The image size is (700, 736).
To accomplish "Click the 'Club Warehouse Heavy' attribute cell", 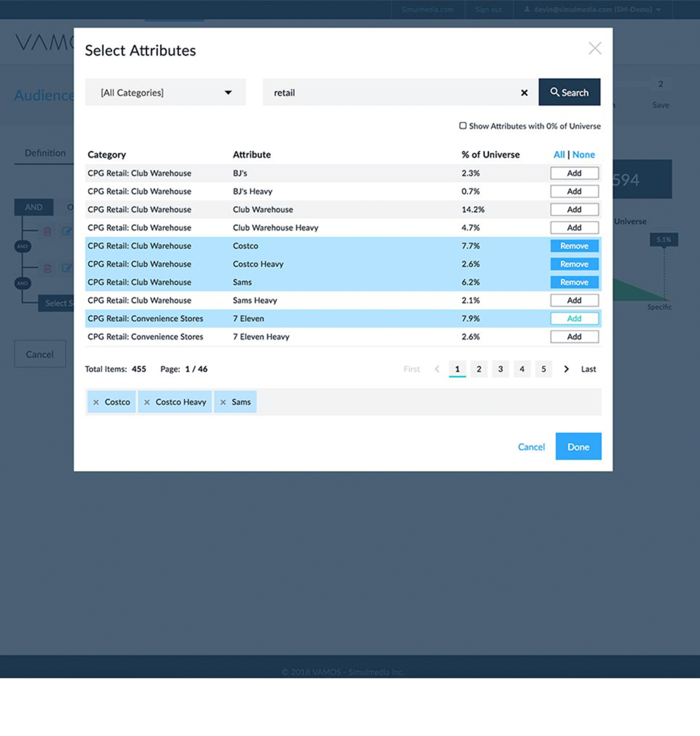I will point(276,227).
